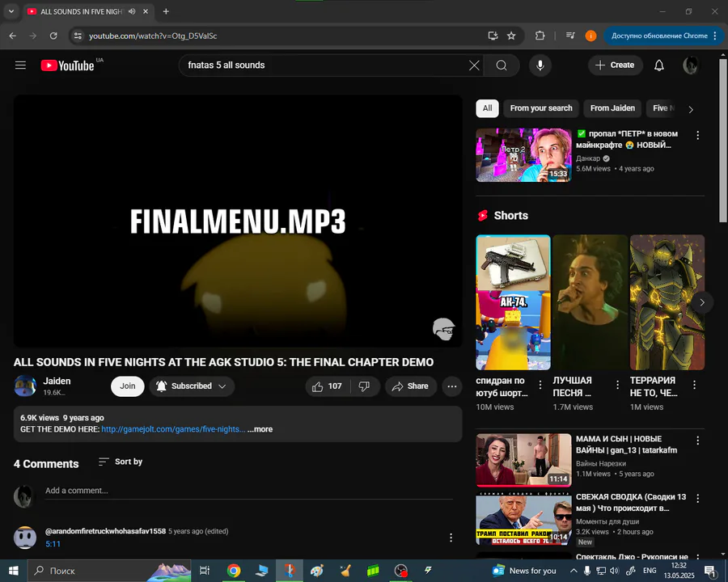Expand the Subscribed notification dropdown
728x582 pixels.
click(x=192, y=386)
